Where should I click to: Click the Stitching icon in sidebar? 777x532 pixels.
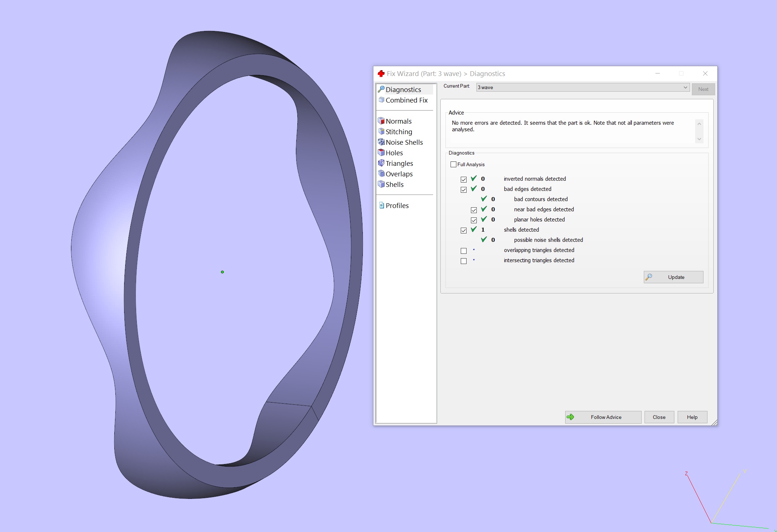coord(381,131)
